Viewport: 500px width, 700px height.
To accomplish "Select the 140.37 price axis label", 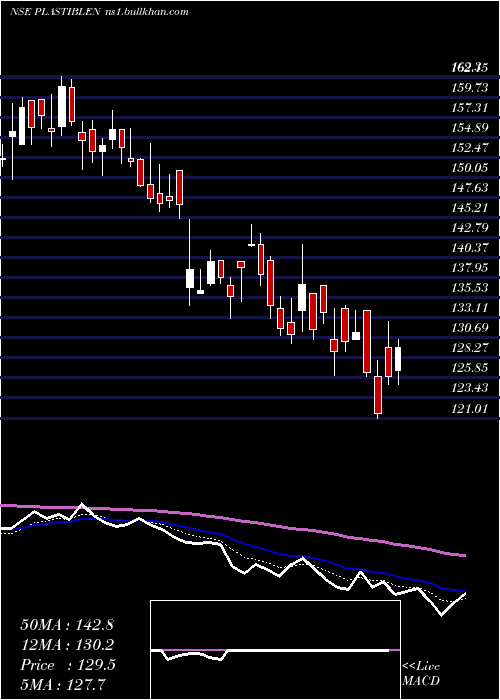I will coord(470,247).
